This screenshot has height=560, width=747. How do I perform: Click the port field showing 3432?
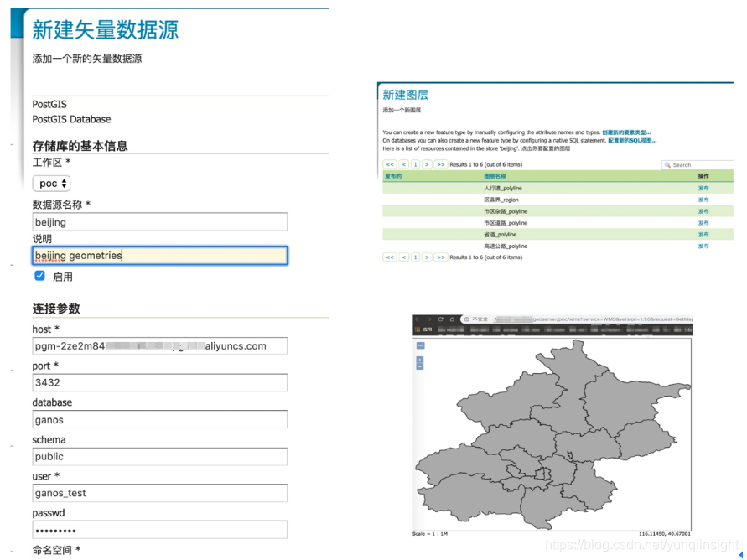pyautogui.click(x=160, y=383)
